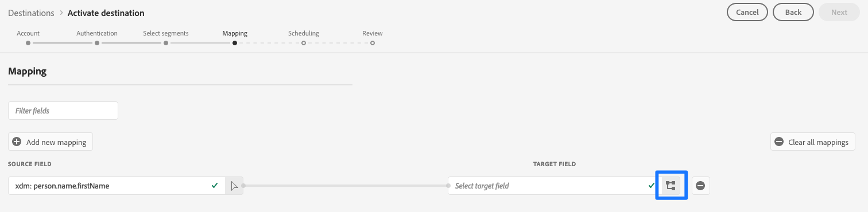This screenshot has height=212, width=868.
Task: Click Cancel button
Action: (747, 12)
